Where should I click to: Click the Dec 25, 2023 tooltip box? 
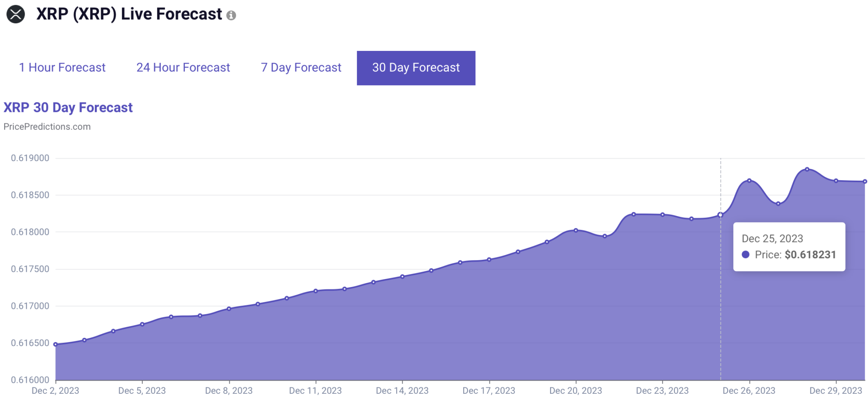[x=789, y=246]
